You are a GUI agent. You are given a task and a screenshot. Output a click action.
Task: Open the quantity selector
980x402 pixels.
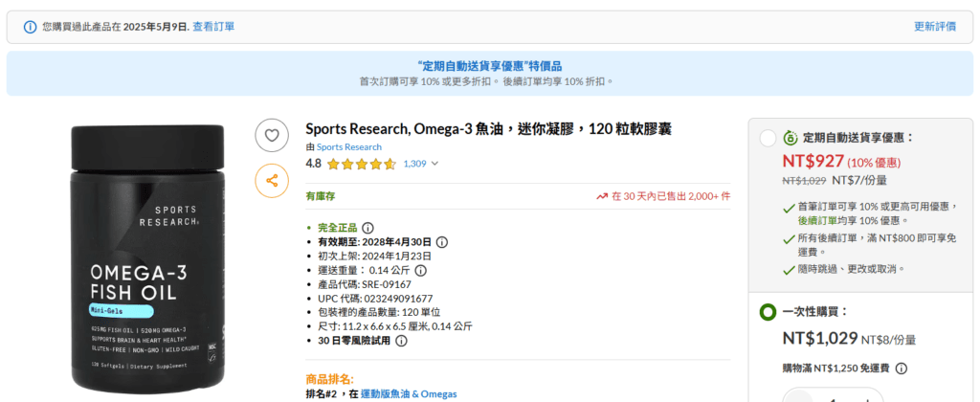[833, 395]
